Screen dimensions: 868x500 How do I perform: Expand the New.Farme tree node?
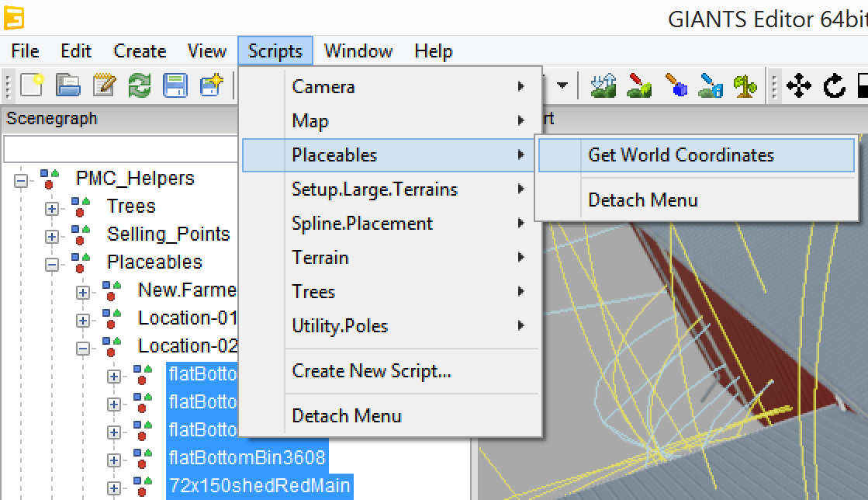coord(83,293)
